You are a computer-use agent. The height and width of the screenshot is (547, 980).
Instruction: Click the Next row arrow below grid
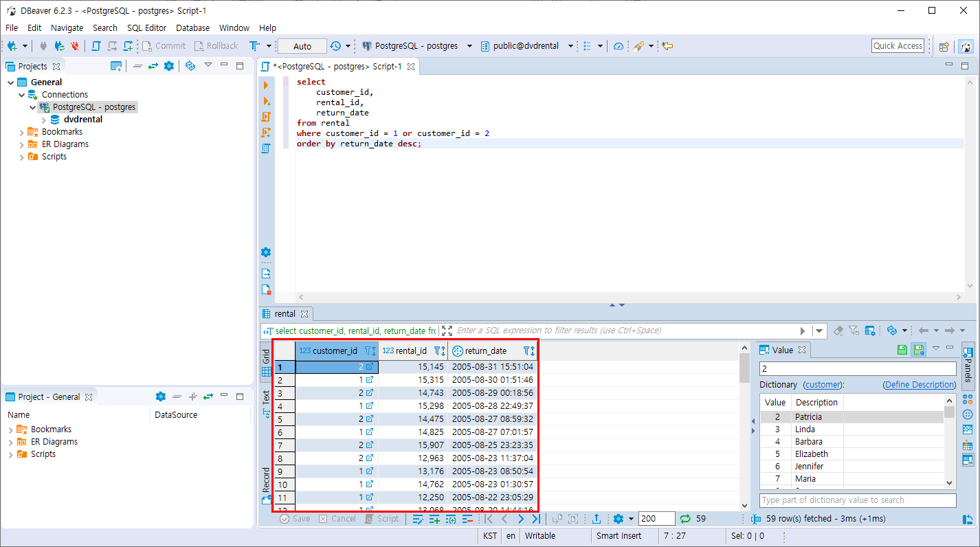click(x=520, y=519)
